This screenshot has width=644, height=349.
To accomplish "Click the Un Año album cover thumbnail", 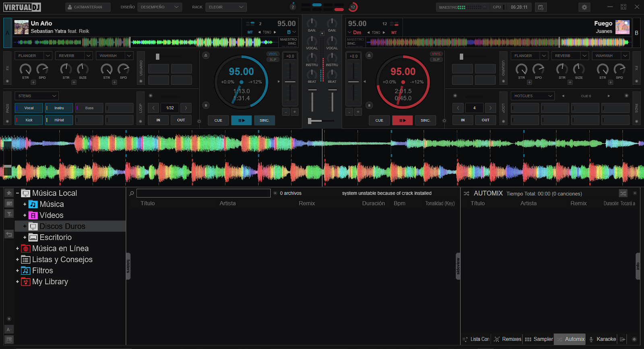I will point(21,27).
